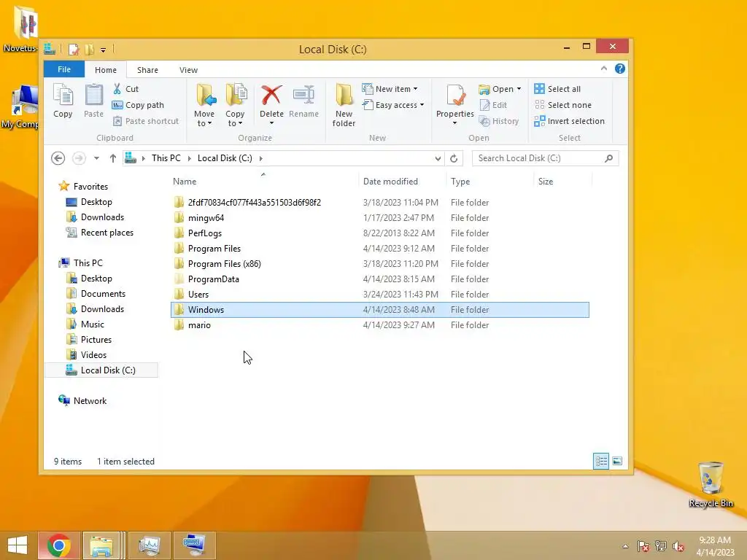Open the New item dropdown
747x560 pixels.
coord(390,88)
